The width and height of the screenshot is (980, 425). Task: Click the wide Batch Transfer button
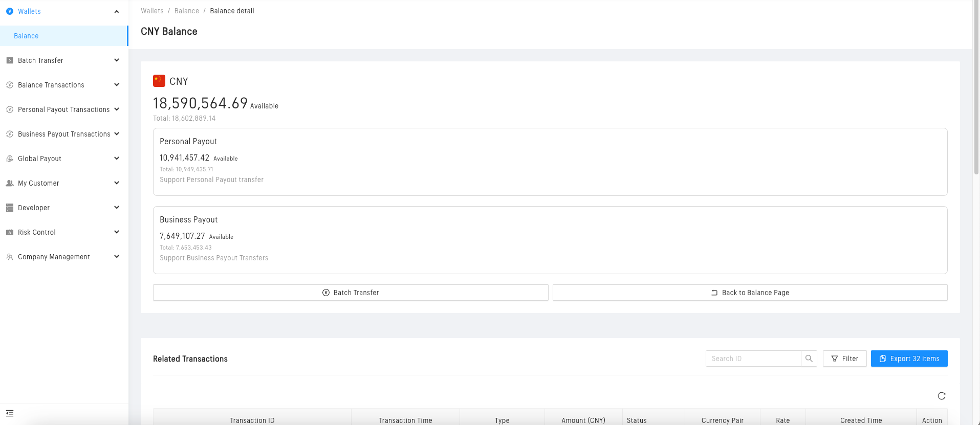point(351,293)
